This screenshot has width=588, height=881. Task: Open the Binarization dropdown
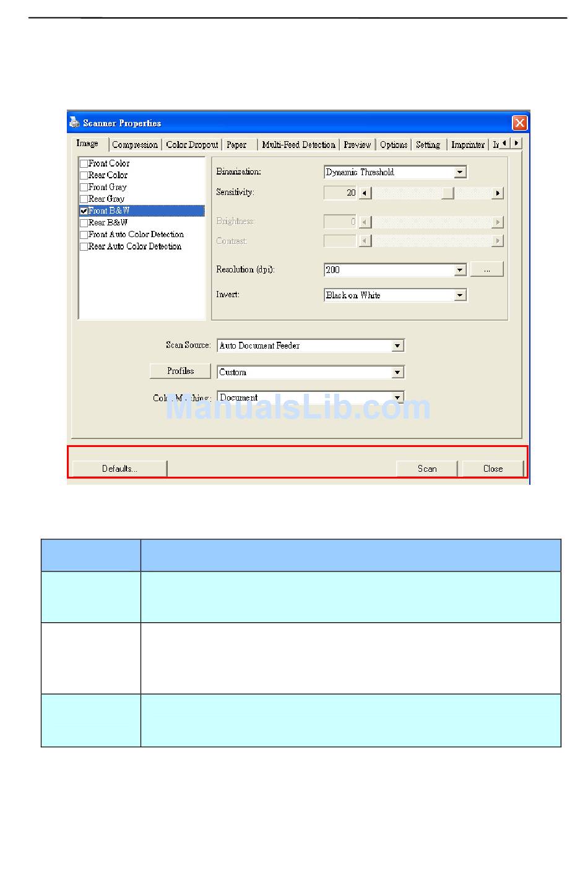[x=460, y=173]
